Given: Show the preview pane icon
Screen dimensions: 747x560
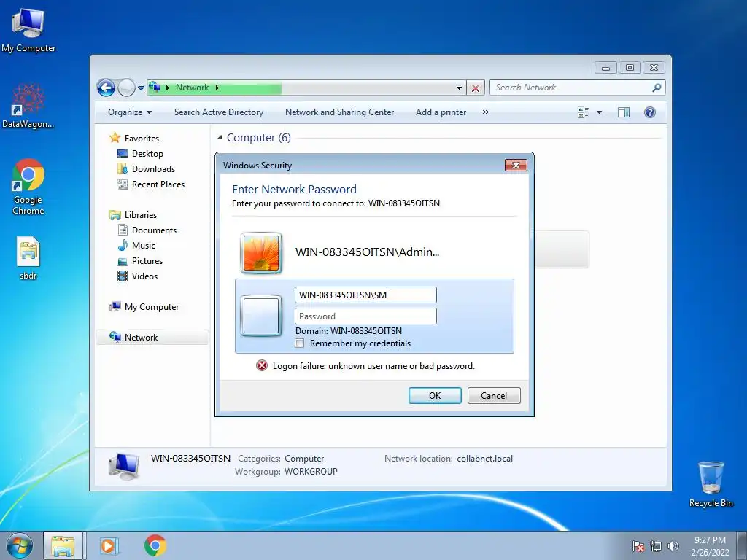Looking at the screenshot, I should [x=624, y=112].
